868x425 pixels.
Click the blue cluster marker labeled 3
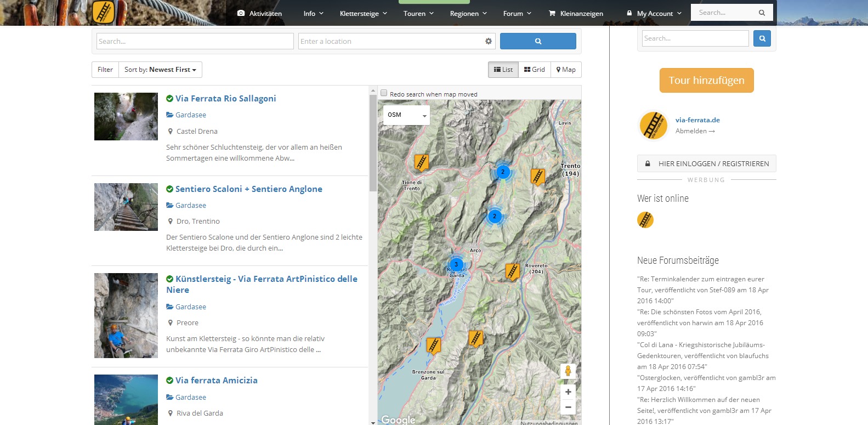pos(456,264)
